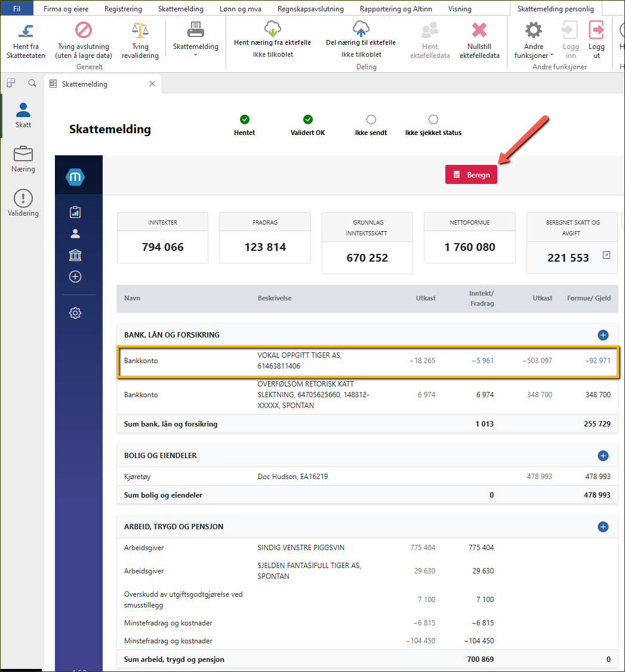This screenshot has width=625, height=672.
Task: Open Validering in left sidebar
Action: (x=23, y=203)
